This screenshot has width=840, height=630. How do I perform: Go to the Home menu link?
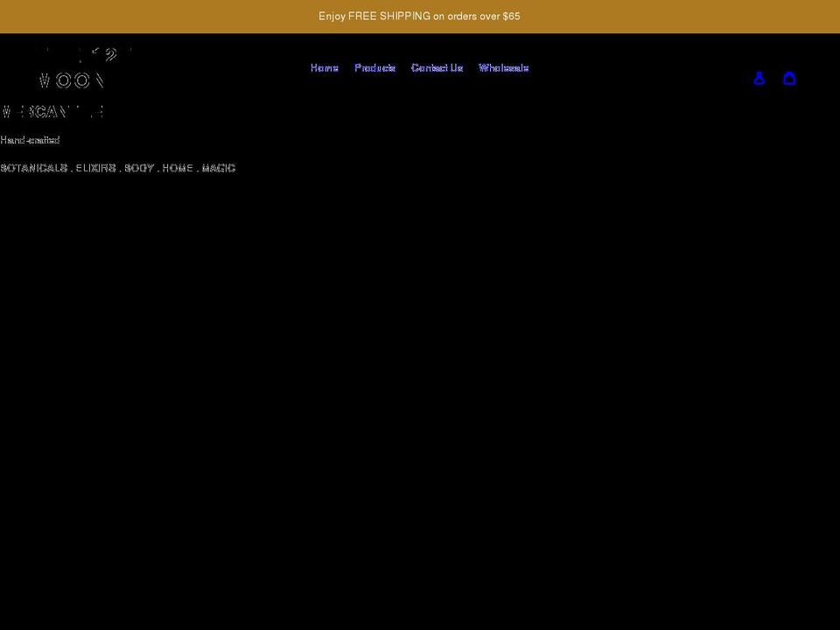(325, 67)
